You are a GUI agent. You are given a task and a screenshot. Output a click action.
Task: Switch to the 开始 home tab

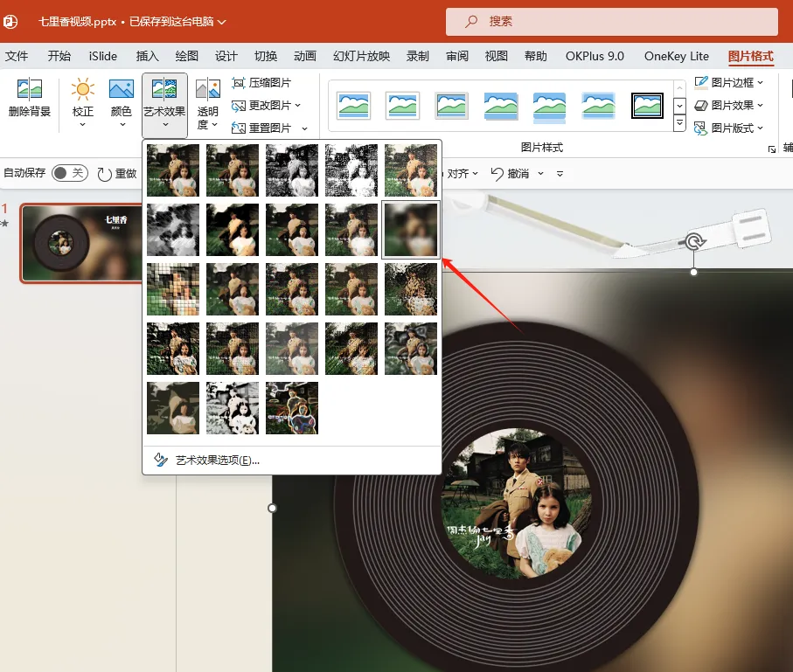pyautogui.click(x=59, y=56)
